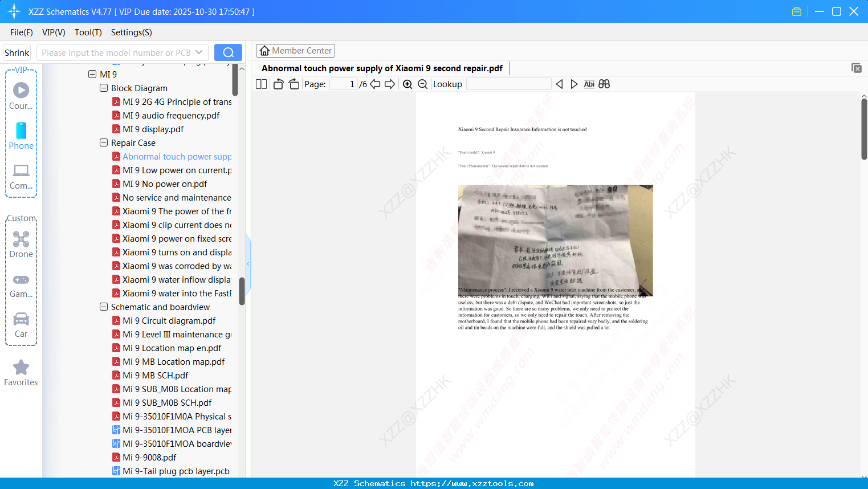Toggle two-page layout view icon
This screenshot has height=489, width=868.
[261, 84]
